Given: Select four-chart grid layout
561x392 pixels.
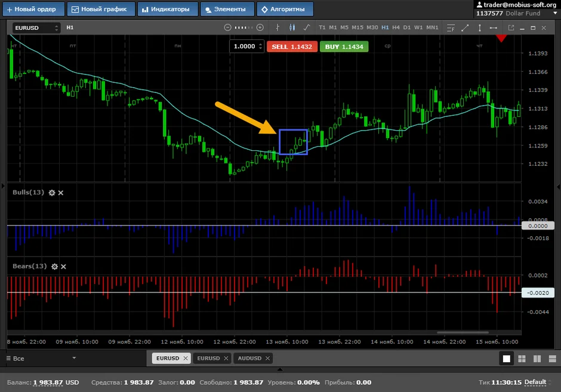Looking at the screenshot, I should 522,359.
